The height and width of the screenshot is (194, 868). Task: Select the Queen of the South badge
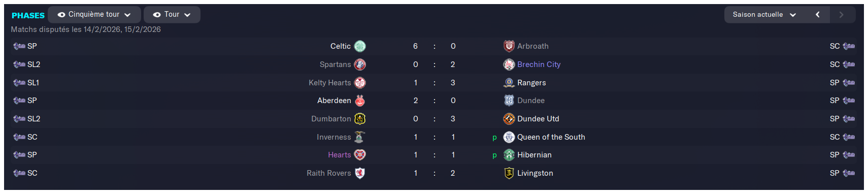[x=509, y=137]
